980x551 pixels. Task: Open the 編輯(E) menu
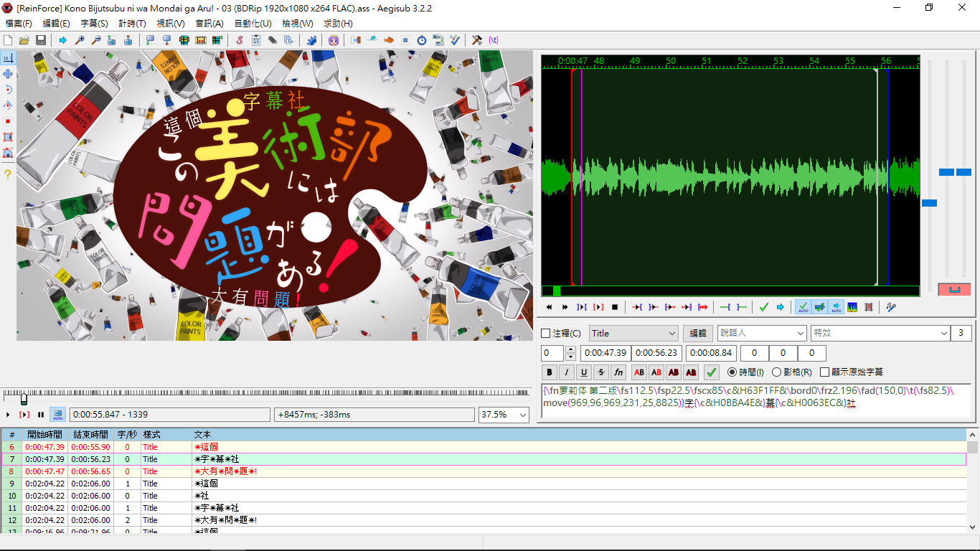(x=57, y=24)
